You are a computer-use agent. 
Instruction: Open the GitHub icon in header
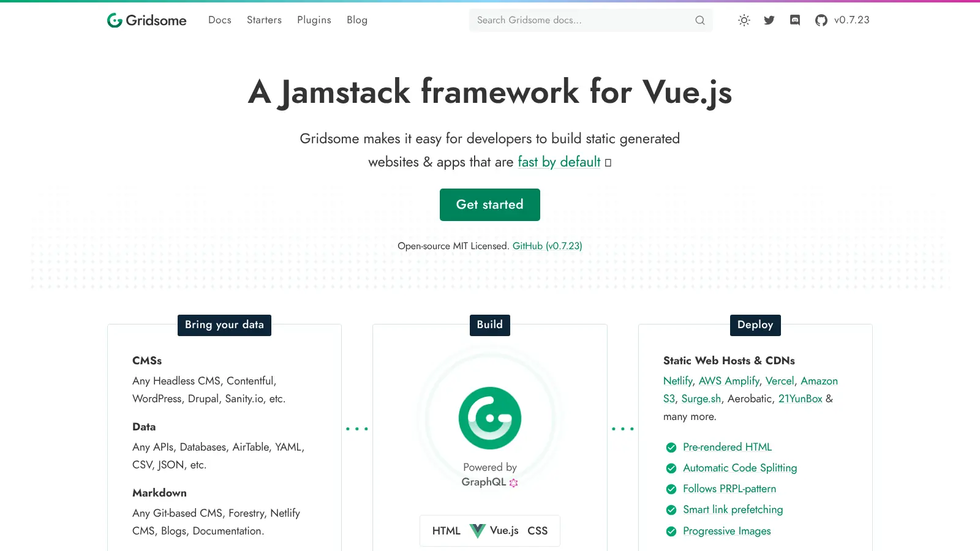pyautogui.click(x=821, y=20)
